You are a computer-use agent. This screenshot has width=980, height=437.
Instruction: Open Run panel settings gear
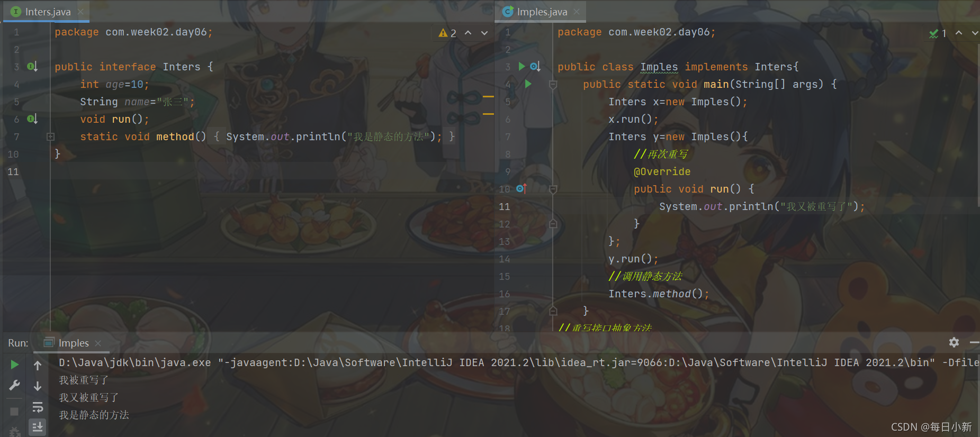point(954,342)
